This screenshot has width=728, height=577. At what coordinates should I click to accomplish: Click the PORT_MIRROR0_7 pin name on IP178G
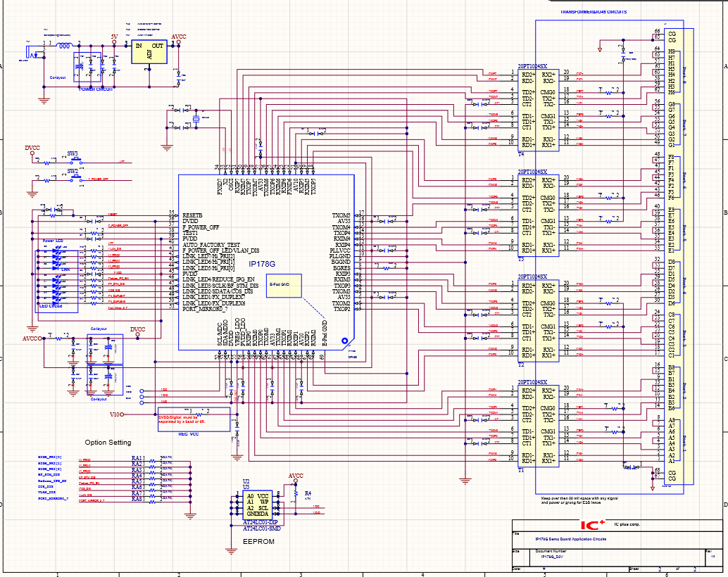[205, 309]
